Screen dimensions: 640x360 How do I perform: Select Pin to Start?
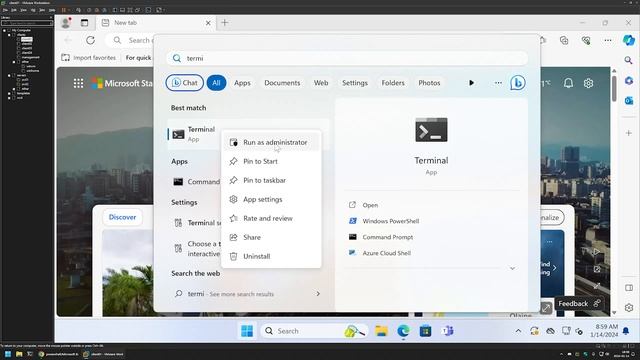[x=271, y=161]
